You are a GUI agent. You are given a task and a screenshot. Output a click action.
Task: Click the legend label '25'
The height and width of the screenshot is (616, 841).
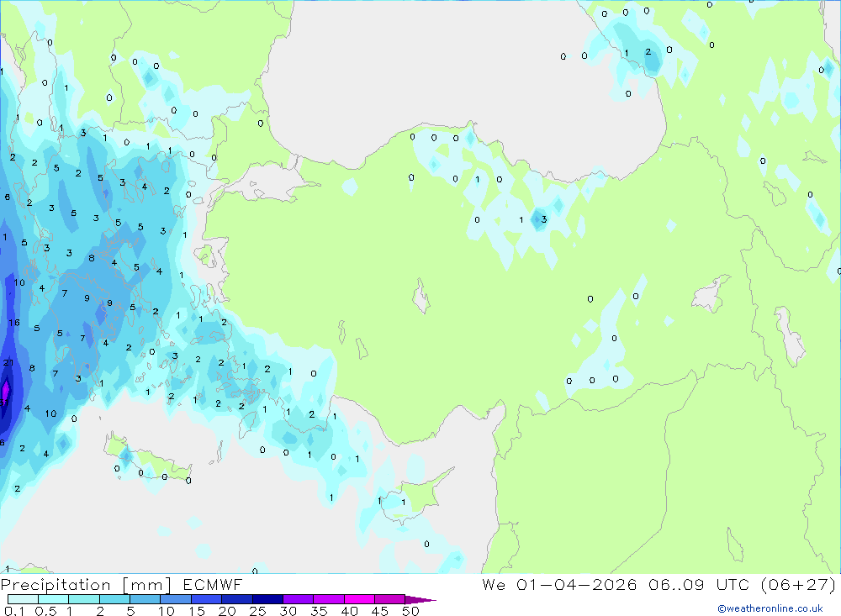pyautogui.click(x=258, y=611)
